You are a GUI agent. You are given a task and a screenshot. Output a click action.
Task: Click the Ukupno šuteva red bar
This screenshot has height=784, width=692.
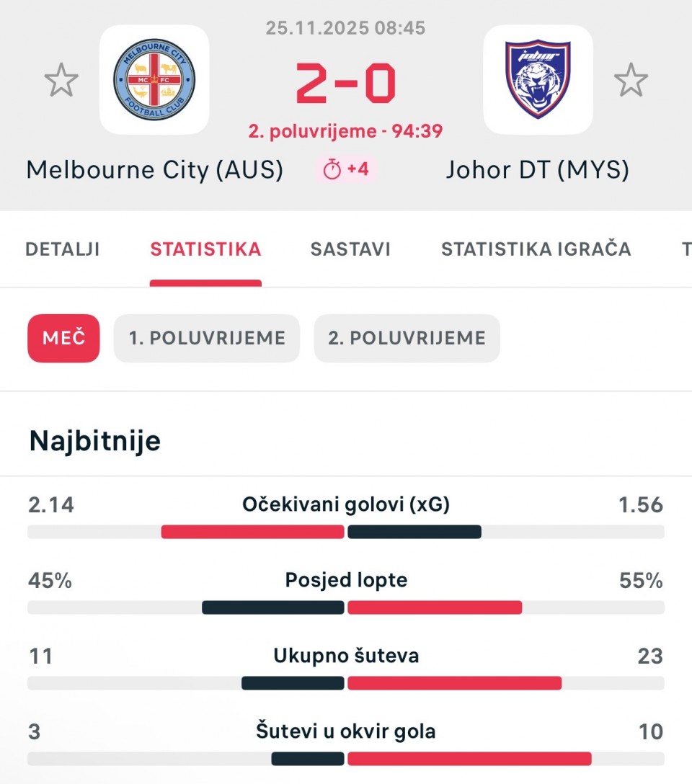(x=454, y=683)
